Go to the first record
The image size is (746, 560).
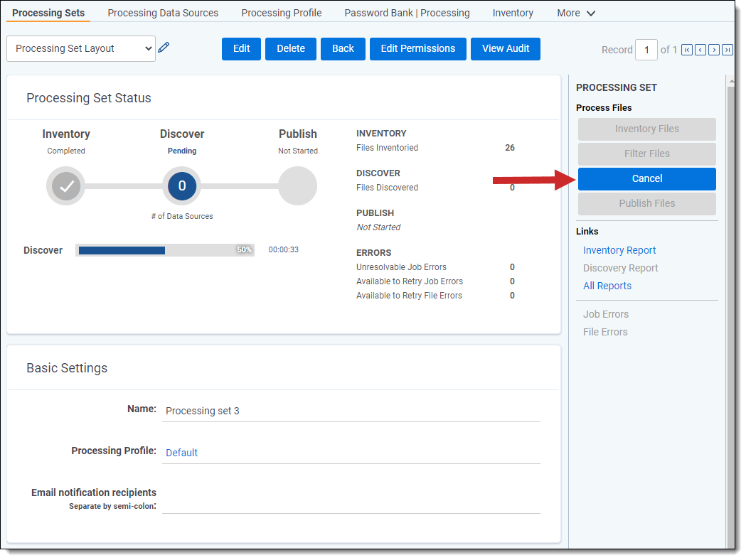(x=686, y=50)
